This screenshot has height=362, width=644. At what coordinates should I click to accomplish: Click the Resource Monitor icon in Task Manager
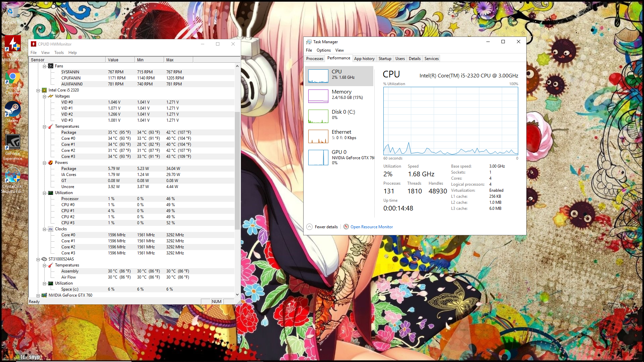pyautogui.click(x=346, y=227)
